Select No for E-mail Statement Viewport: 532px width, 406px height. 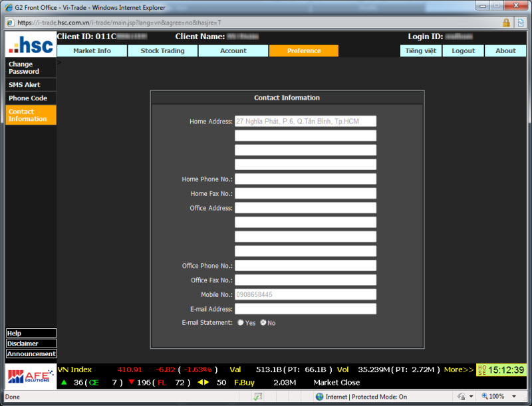(263, 323)
